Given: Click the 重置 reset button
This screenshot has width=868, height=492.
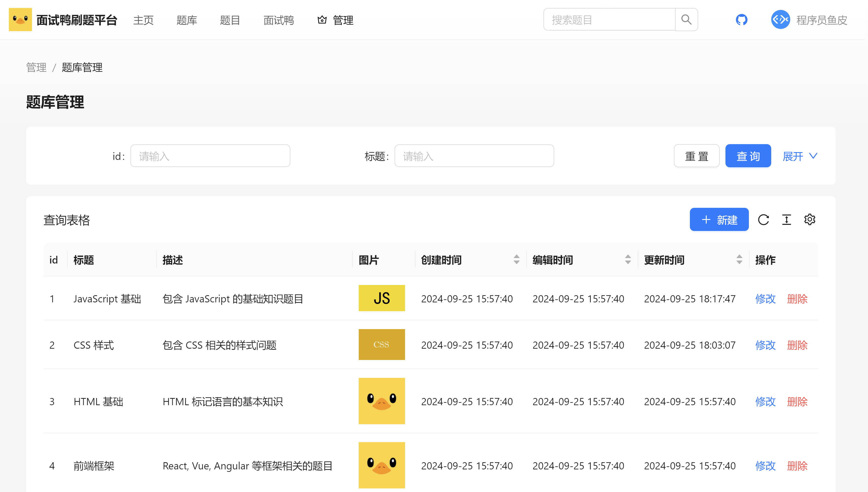Looking at the screenshot, I should tap(696, 156).
